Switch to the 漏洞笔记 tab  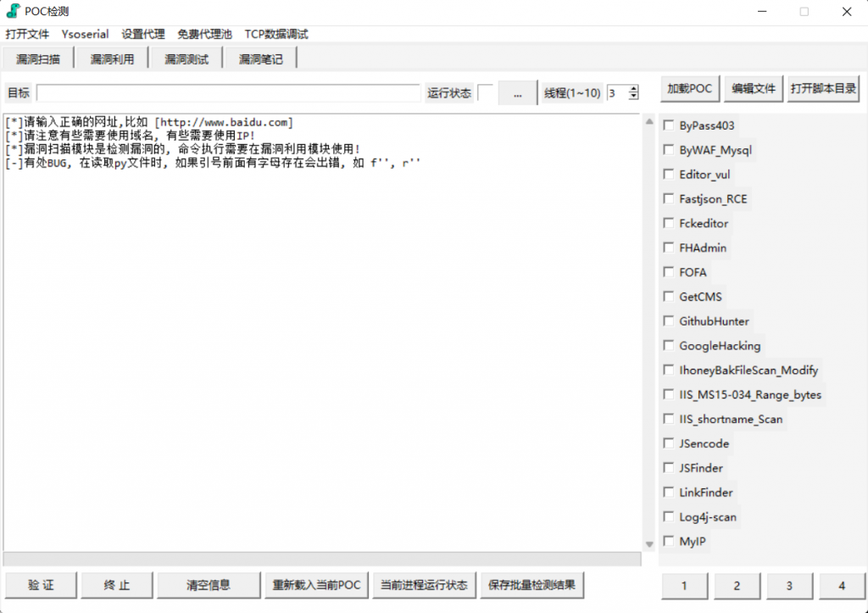(x=259, y=59)
